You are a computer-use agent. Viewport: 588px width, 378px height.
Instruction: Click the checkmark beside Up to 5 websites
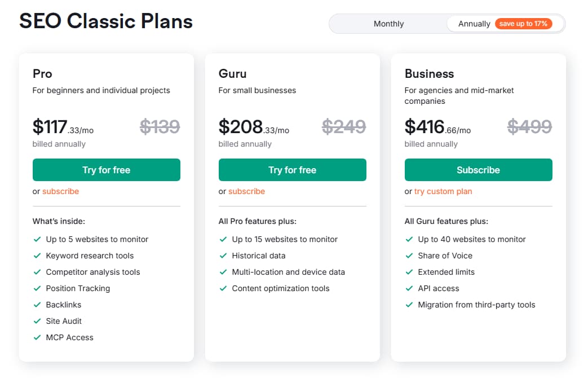point(37,239)
